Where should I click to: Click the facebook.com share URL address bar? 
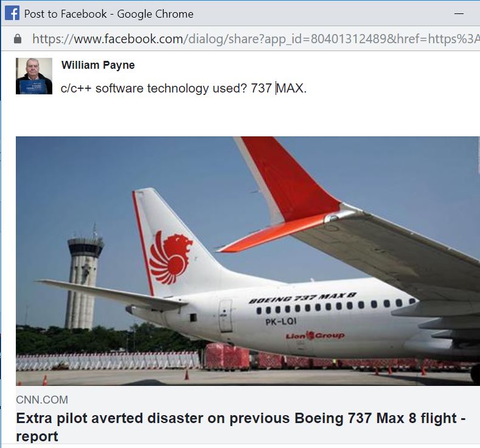point(256,39)
